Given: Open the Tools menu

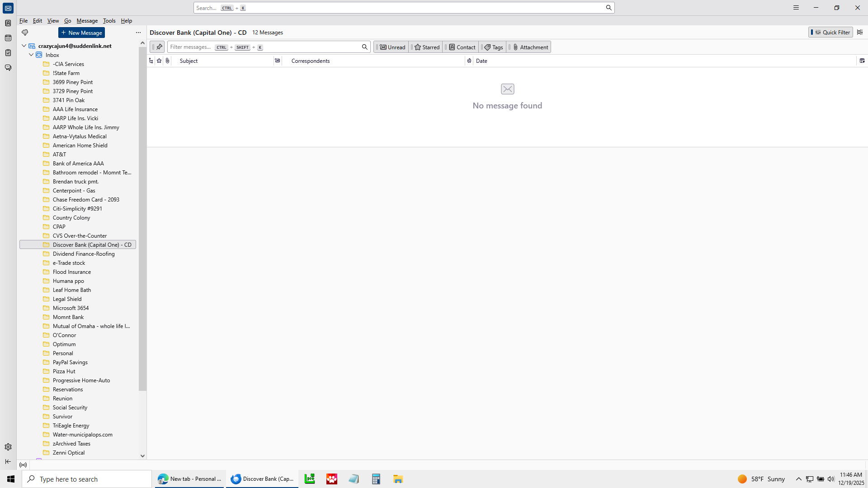Looking at the screenshot, I should click(x=109, y=21).
